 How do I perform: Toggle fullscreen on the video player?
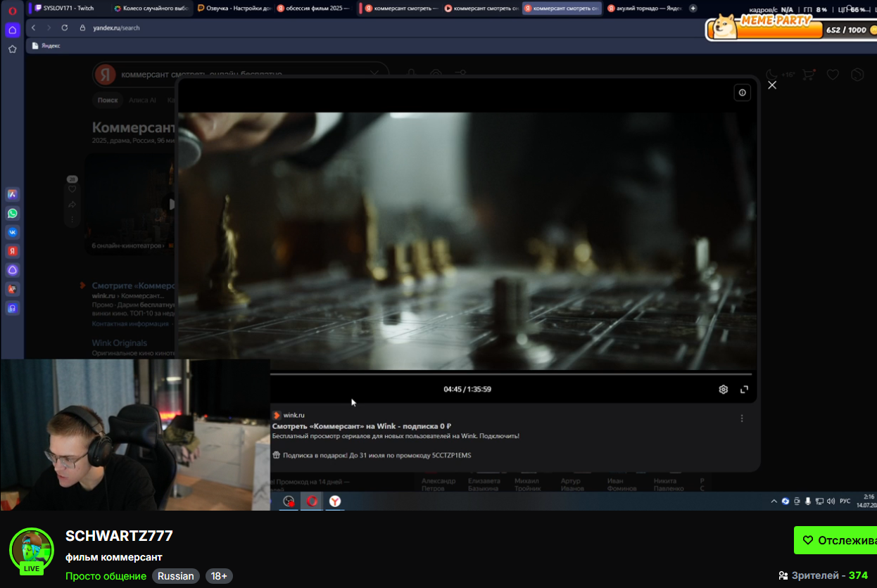[744, 389]
